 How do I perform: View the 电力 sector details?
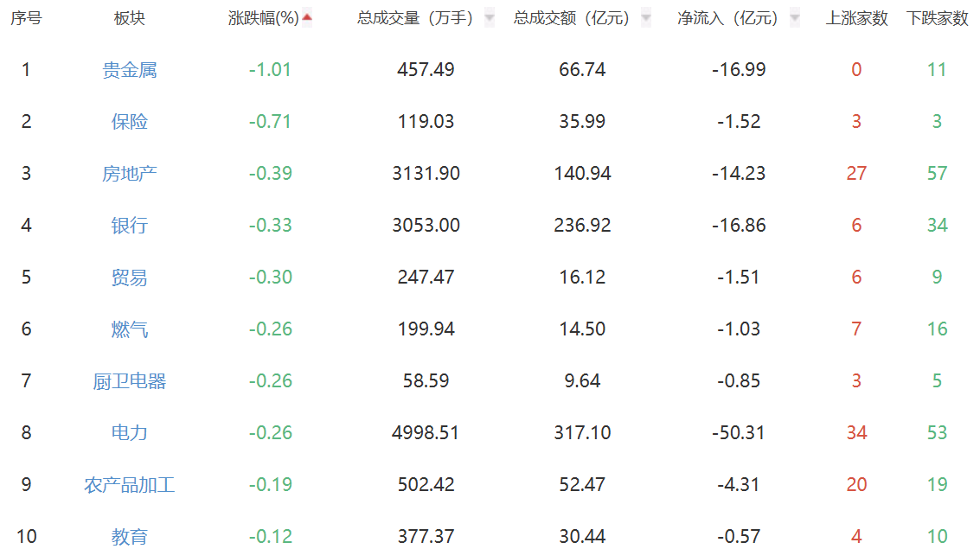(x=130, y=433)
